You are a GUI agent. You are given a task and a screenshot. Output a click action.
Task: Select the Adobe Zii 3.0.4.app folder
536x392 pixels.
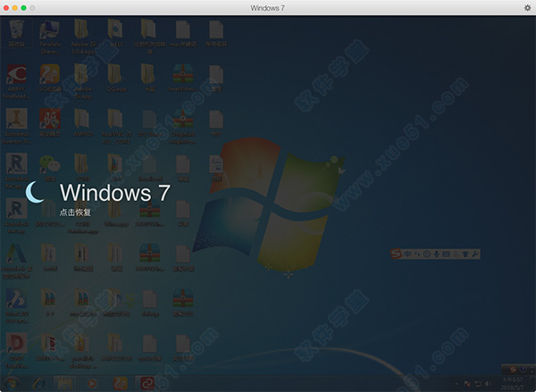coord(82,37)
